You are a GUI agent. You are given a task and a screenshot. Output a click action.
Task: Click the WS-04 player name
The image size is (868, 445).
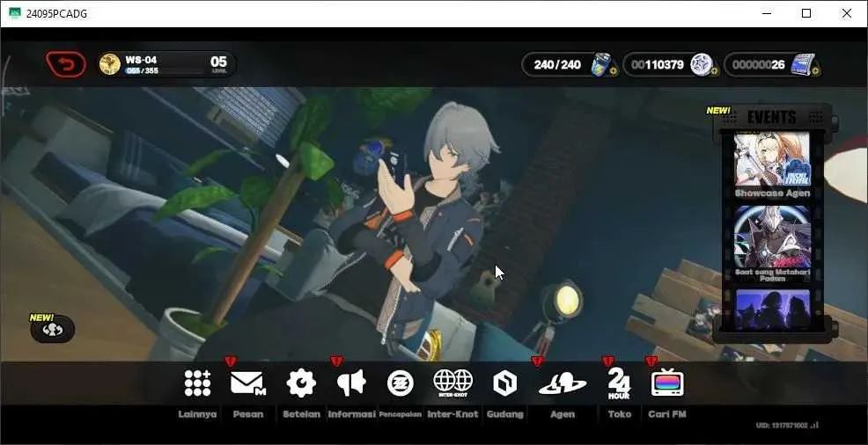pos(141,60)
